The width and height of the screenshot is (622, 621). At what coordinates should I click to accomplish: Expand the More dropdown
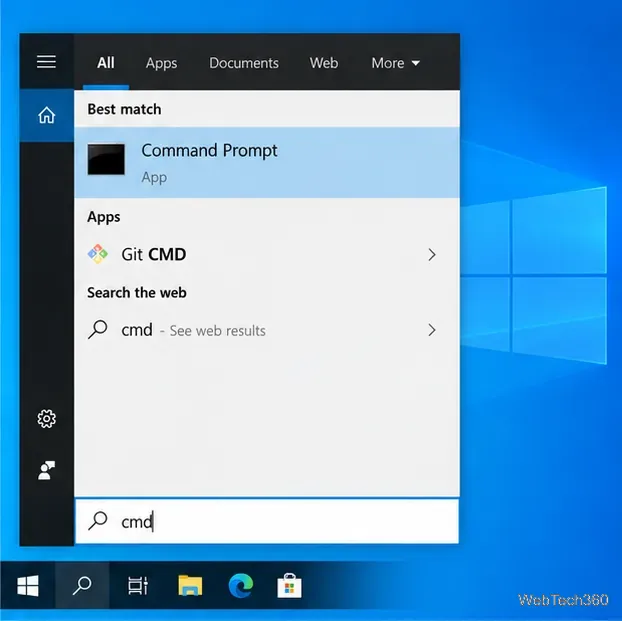click(x=395, y=63)
